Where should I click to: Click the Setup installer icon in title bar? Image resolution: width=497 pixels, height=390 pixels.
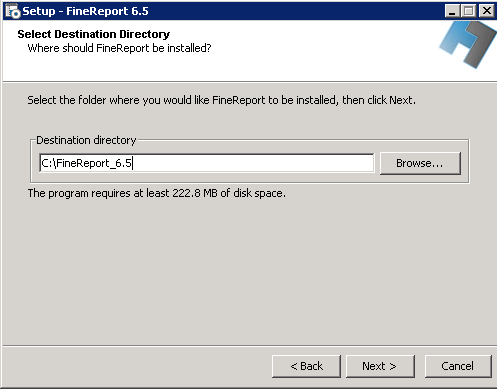(x=13, y=11)
